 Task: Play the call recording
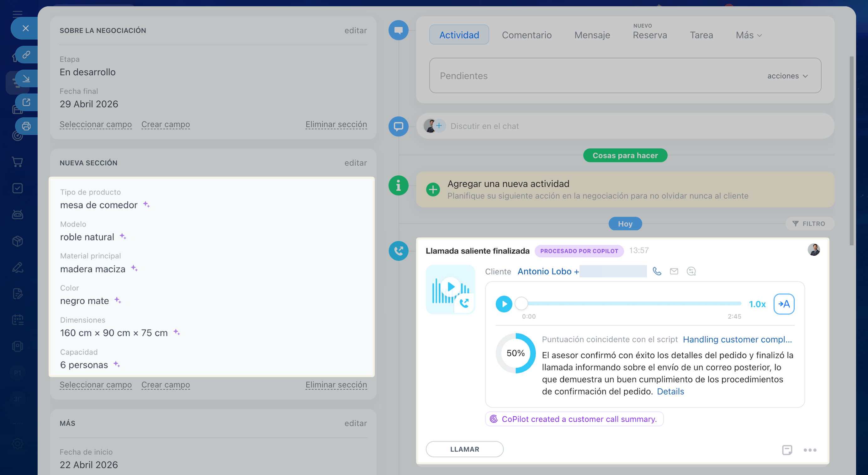504,304
